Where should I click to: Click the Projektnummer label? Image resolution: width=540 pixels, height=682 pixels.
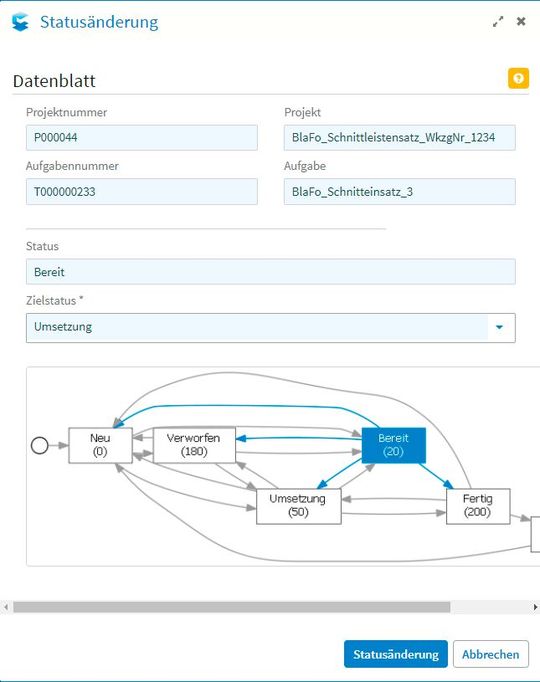(66, 112)
